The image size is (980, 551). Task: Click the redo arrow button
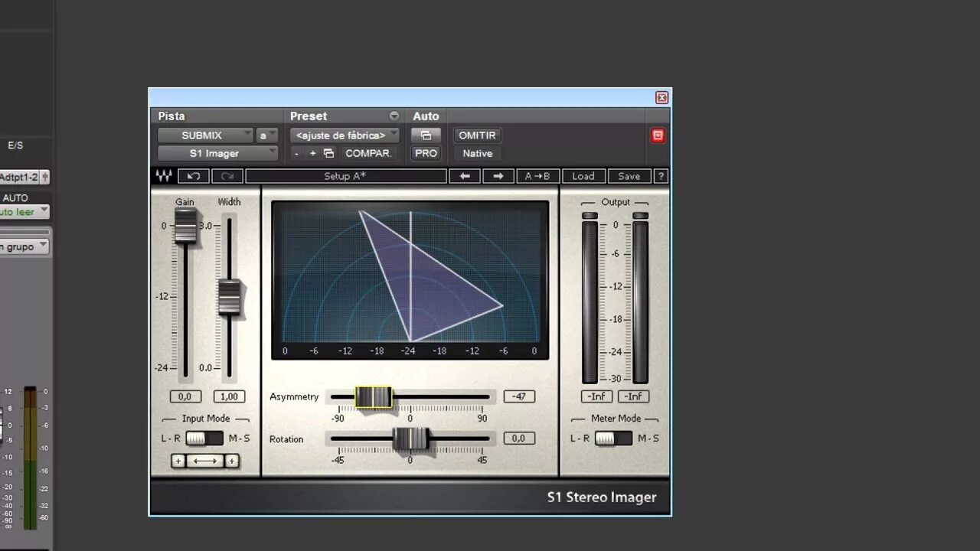click(x=227, y=176)
